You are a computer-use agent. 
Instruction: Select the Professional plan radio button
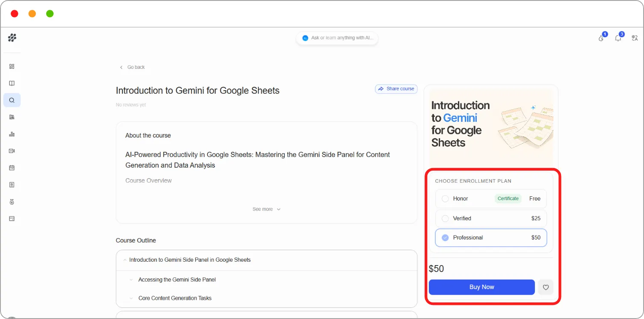pos(445,237)
